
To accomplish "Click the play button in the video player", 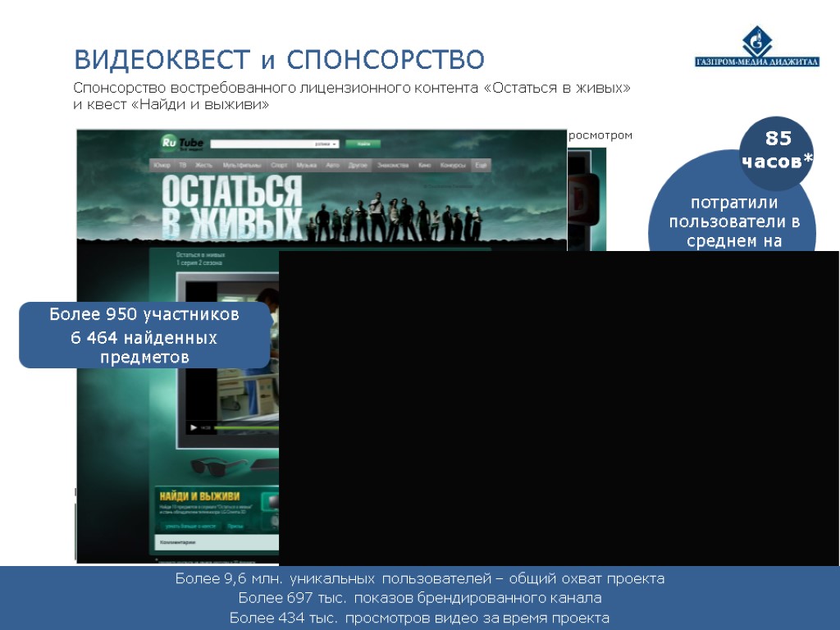I will [194, 427].
